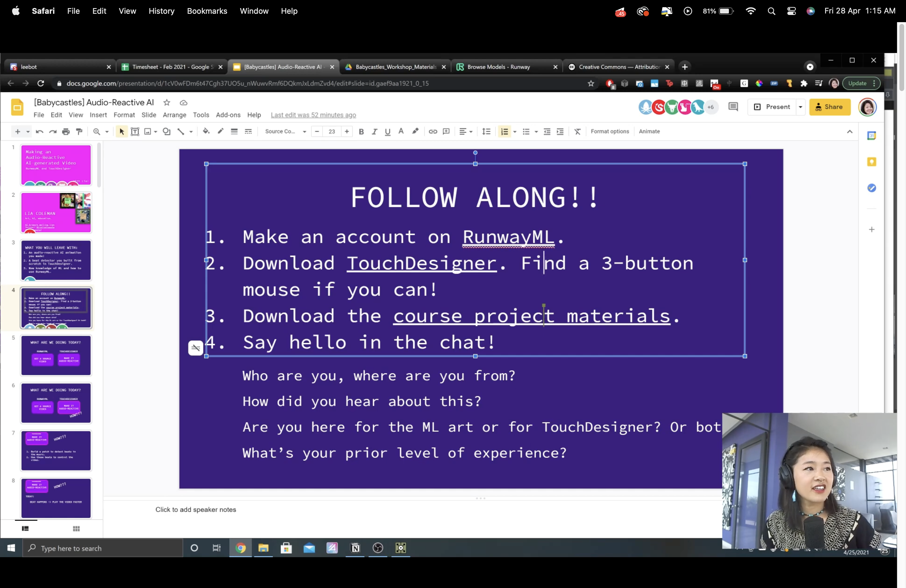Open Google Calendar from side panel

[871, 135]
